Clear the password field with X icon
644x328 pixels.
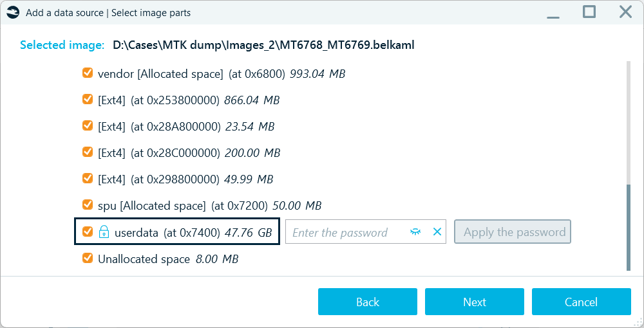point(437,232)
